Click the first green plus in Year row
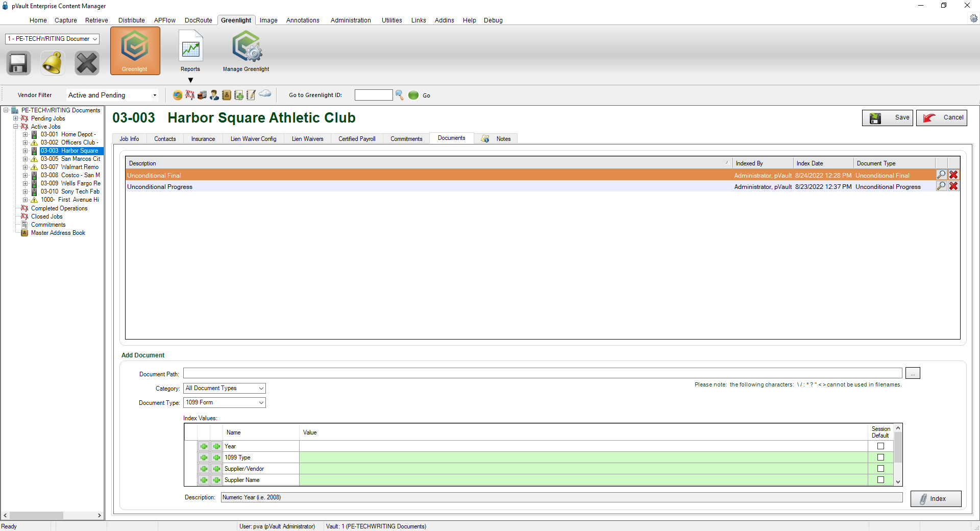The width and height of the screenshot is (980, 531). click(x=204, y=446)
